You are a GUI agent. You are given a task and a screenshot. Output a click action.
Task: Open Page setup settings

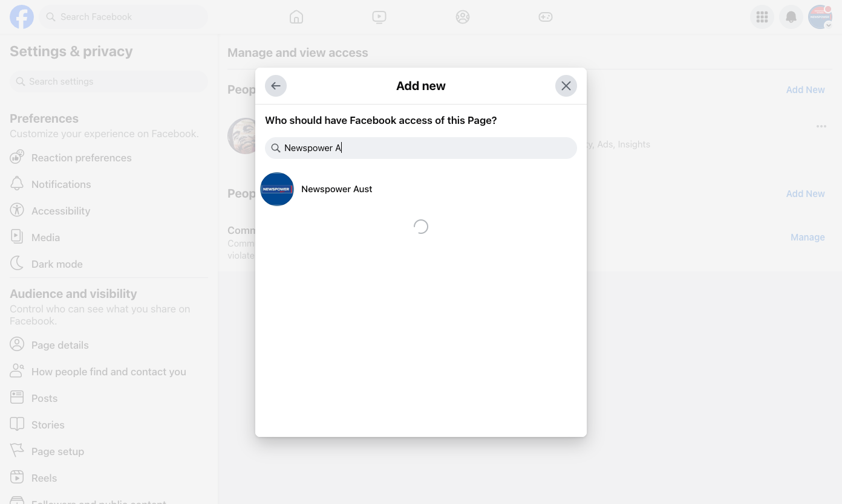pos(109,451)
